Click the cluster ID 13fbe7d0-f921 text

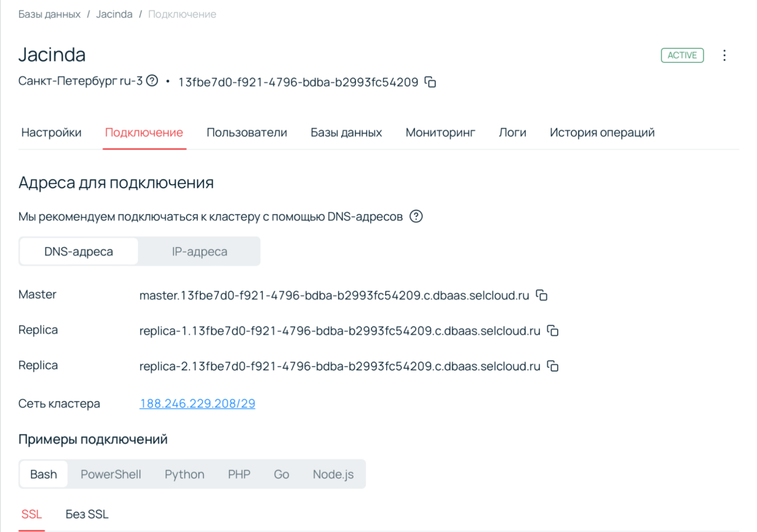tap(298, 82)
